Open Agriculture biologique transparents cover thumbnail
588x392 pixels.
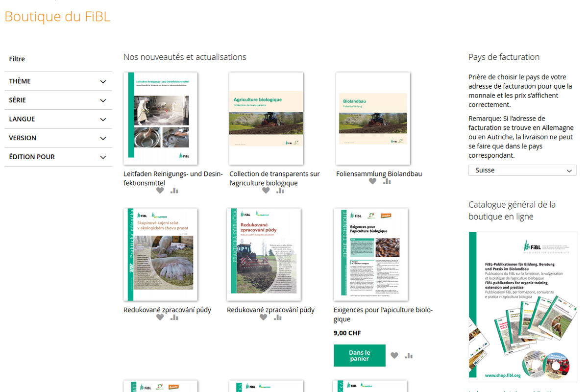point(266,119)
